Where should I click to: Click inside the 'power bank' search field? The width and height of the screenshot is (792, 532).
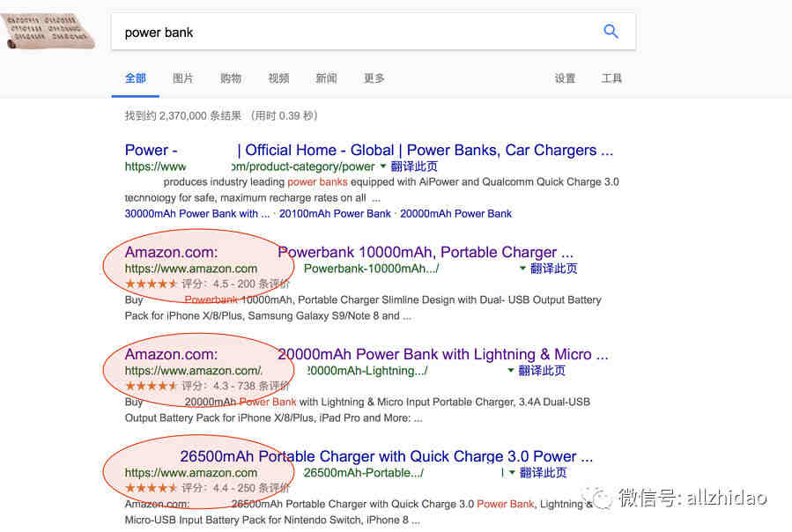pyautogui.click(x=353, y=33)
